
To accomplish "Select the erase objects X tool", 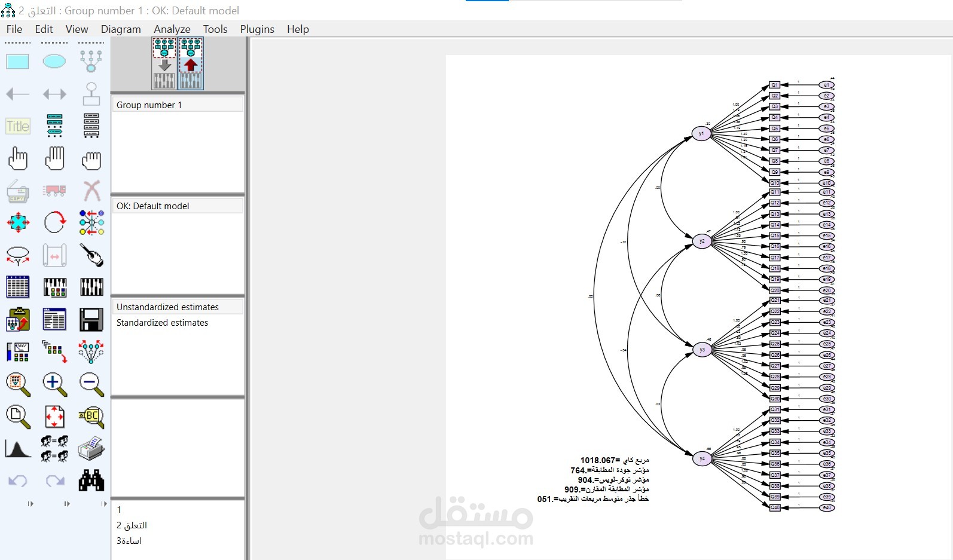I will coord(91,191).
